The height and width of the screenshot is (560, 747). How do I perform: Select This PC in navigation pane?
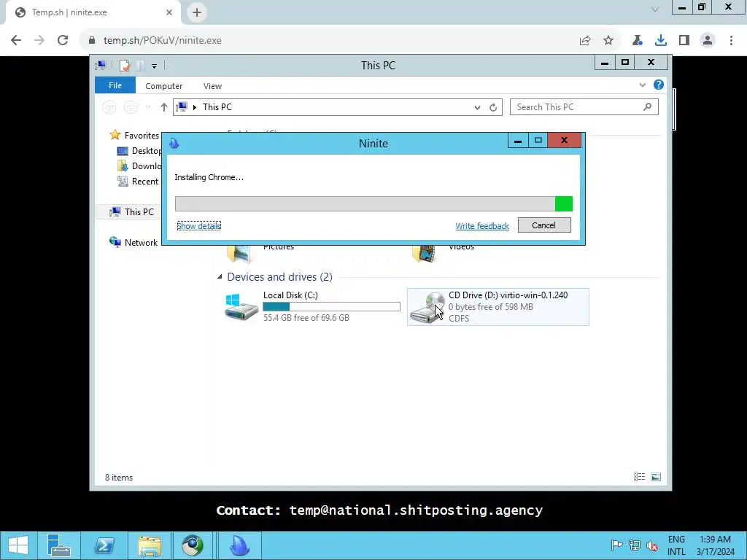coord(132,212)
